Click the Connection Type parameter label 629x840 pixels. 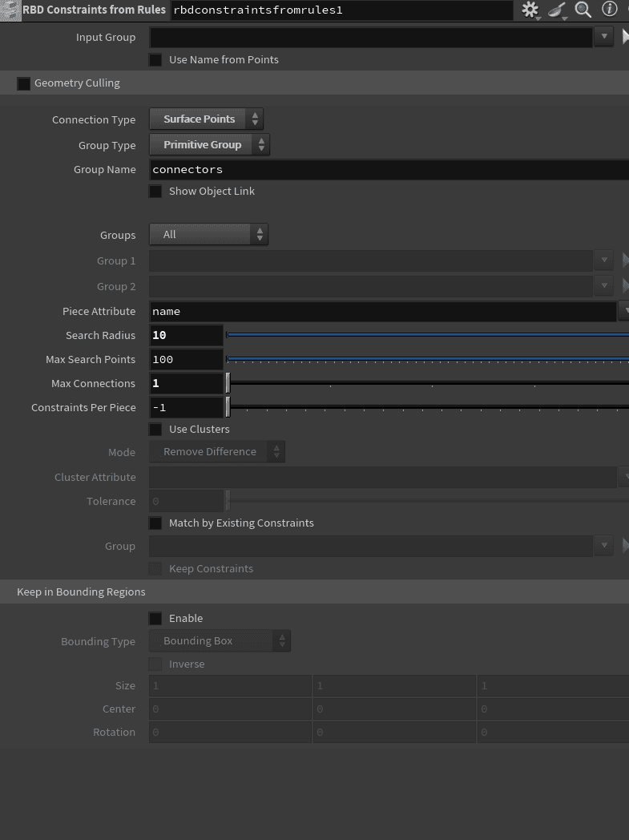tap(94, 120)
